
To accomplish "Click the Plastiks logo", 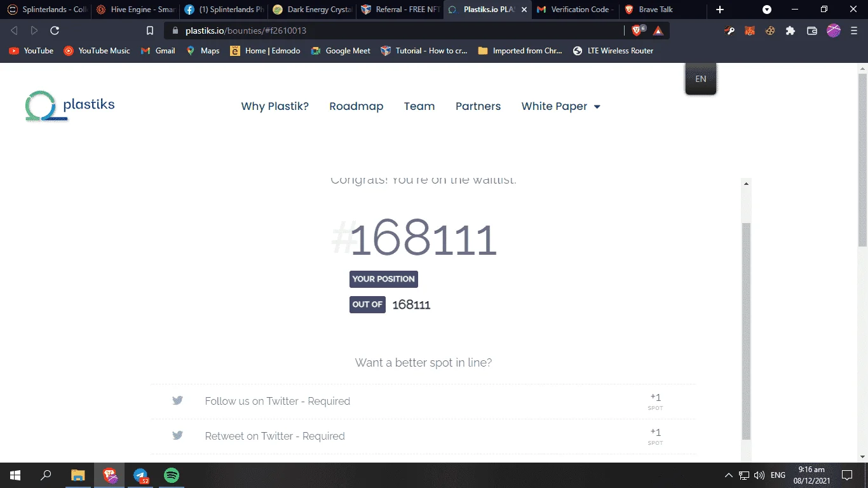I will [70, 106].
